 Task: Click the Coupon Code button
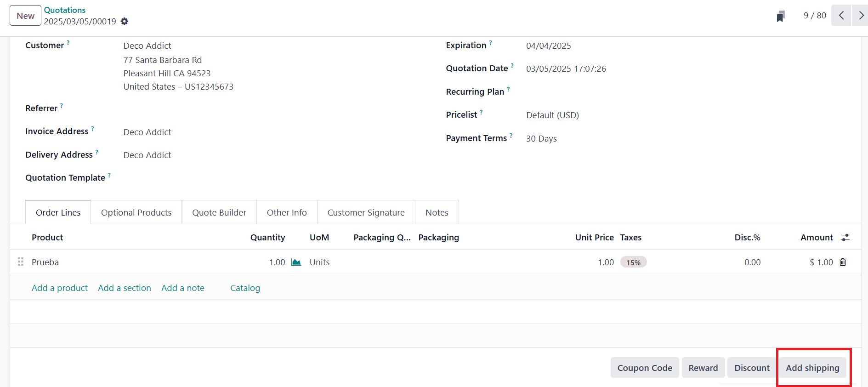[644, 368]
